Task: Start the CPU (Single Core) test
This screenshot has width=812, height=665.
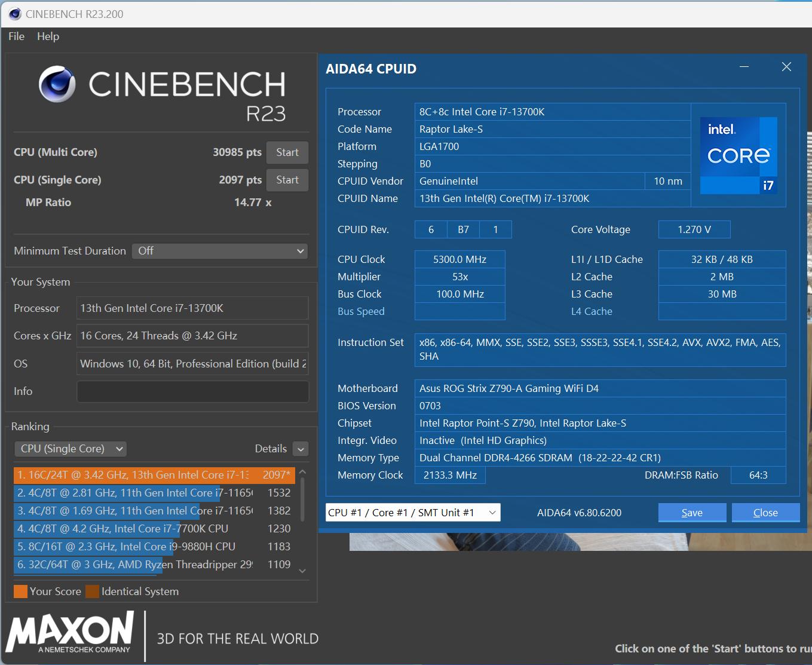Action: (287, 180)
